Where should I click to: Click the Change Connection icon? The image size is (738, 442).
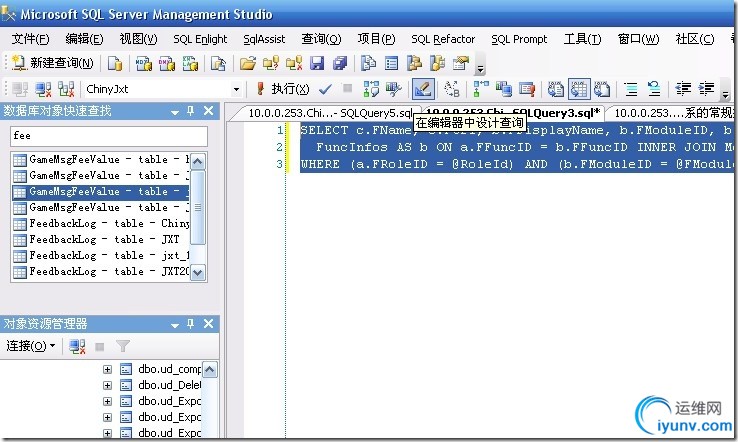point(66,89)
